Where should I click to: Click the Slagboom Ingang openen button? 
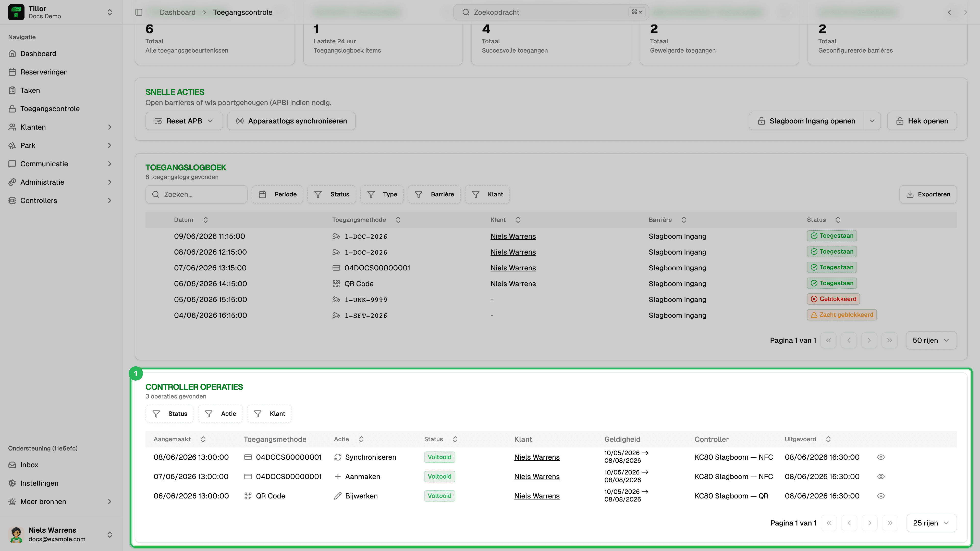[x=806, y=121]
